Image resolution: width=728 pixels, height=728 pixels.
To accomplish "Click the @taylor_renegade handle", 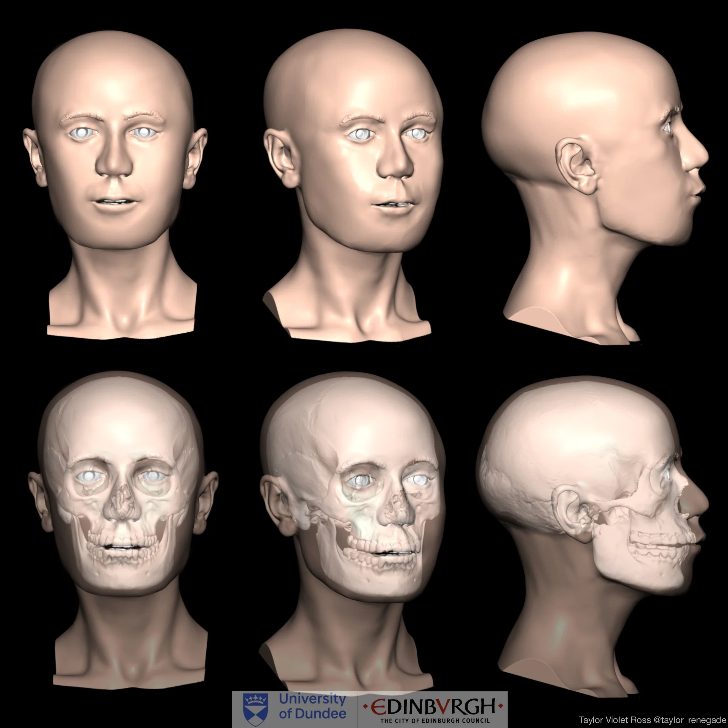I will click(690, 720).
